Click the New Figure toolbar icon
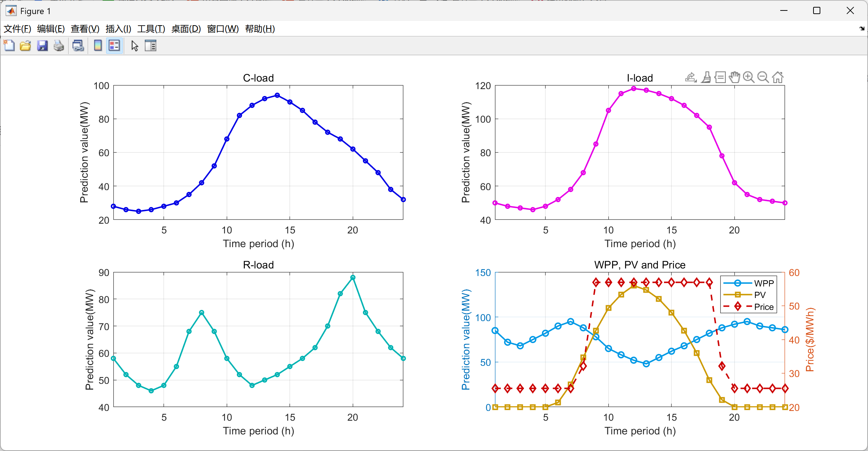Screen dimensions: 868x451 pos(9,46)
